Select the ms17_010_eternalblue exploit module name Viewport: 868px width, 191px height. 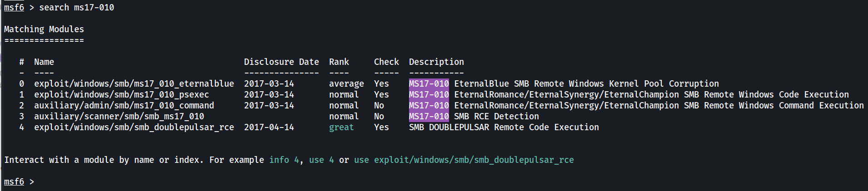coord(134,84)
